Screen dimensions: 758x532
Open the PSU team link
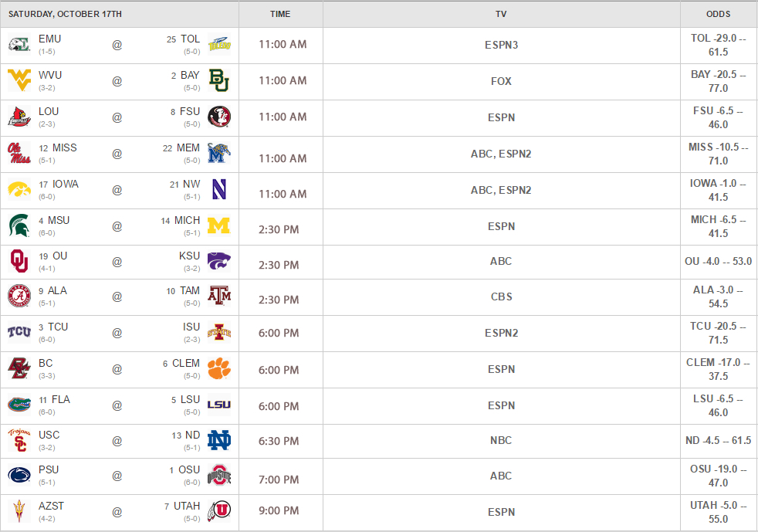(49, 469)
